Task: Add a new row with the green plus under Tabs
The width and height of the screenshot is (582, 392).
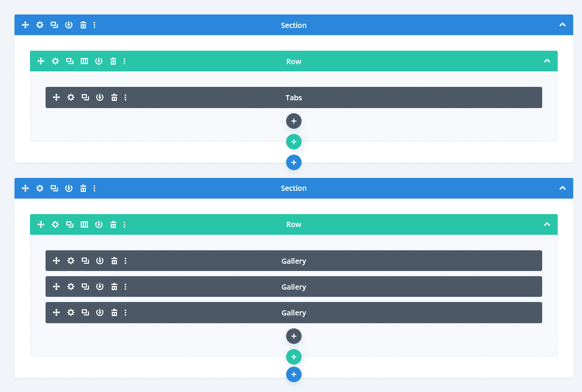Action: coord(294,142)
